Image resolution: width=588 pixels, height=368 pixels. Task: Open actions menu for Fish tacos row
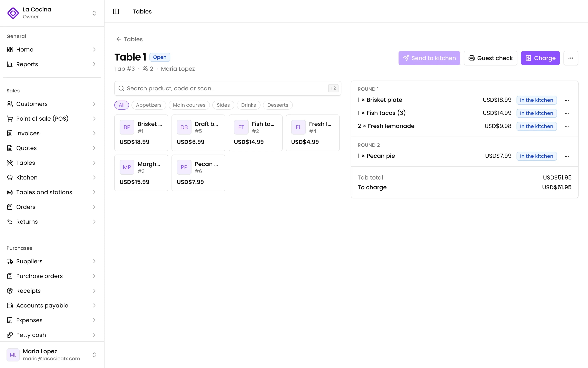tap(567, 113)
